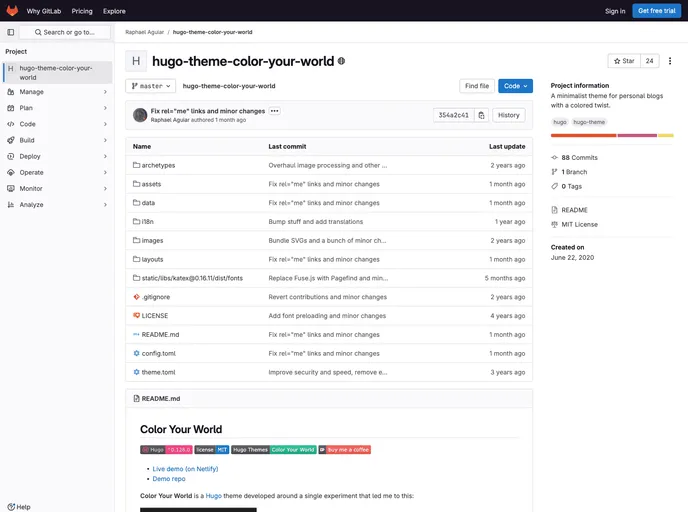Image resolution: width=688 pixels, height=512 pixels.
Task: Click the Operate sidebar icon
Action: [11, 172]
